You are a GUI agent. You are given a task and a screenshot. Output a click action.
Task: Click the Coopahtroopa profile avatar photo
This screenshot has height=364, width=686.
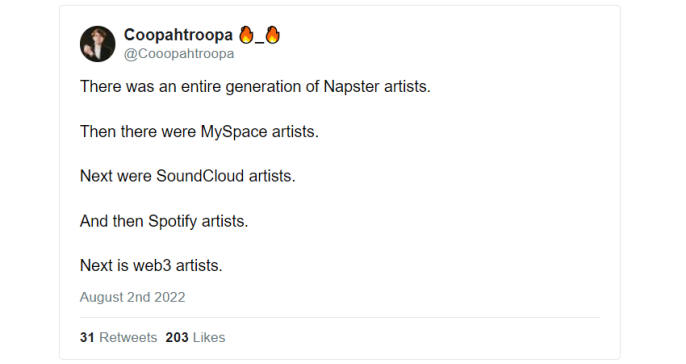98,44
